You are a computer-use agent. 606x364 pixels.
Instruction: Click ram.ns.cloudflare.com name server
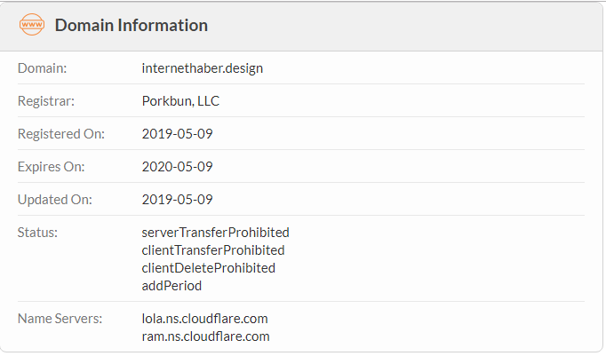pyautogui.click(x=205, y=336)
